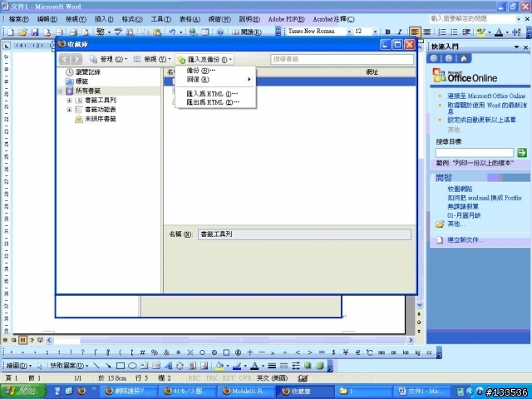Click the fill color bucket in drawing toolbar

tap(219, 366)
